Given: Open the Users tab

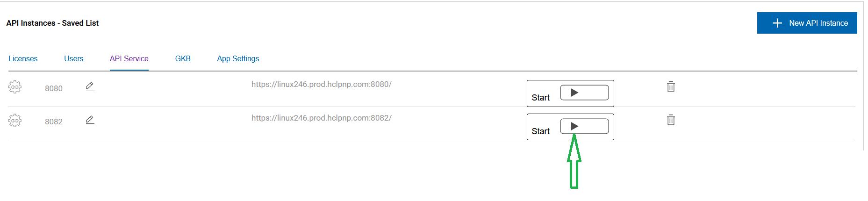Looking at the screenshot, I should coord(73,58).
